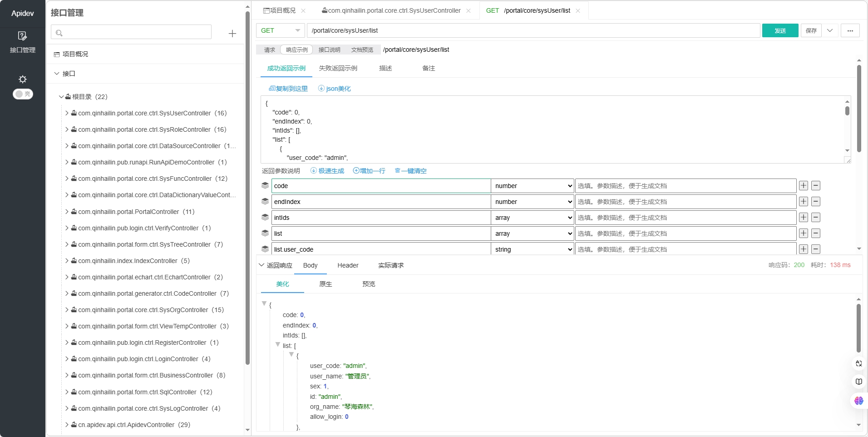Viewport: 868px width, 437px height.
Task: Open the GET method dropdown
Action: click(x=280, y=30)
